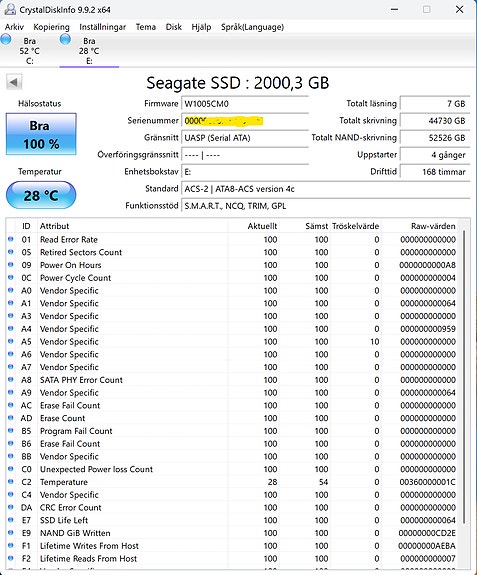This screenshot has width=477, height=575.
Task: Click status dot for C2 Temperature row
Action: (x=11, y=481)
